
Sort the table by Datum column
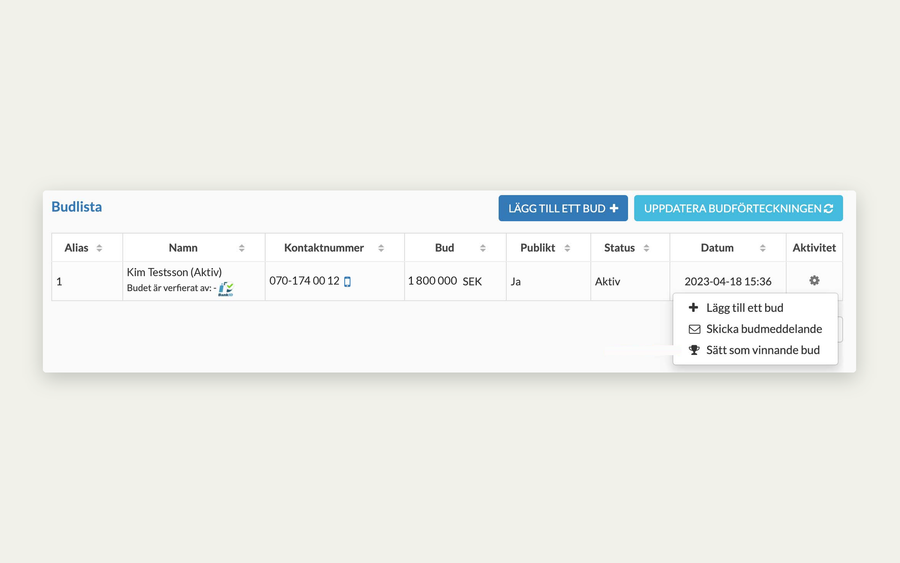pos(763,248)
